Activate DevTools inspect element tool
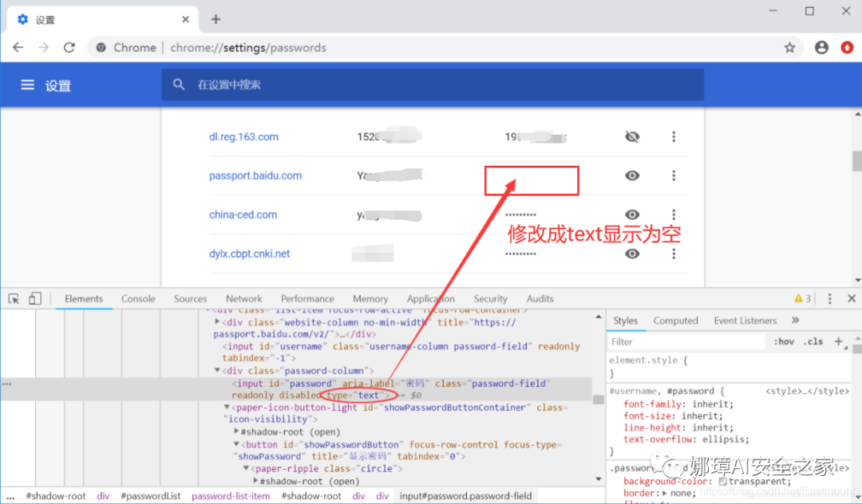This screenshot has height=504, width=862. pos(14,299)
